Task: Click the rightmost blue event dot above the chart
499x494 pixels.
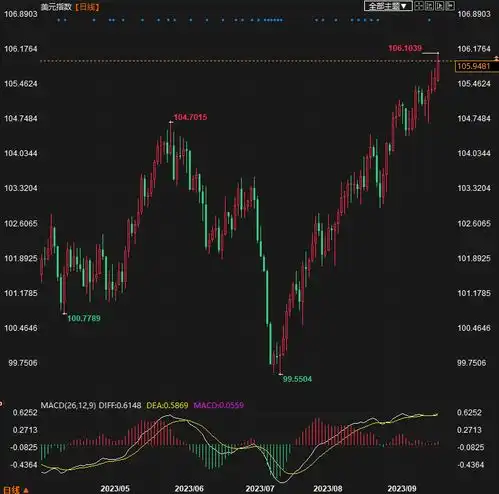Action: [x=429, y=20]
